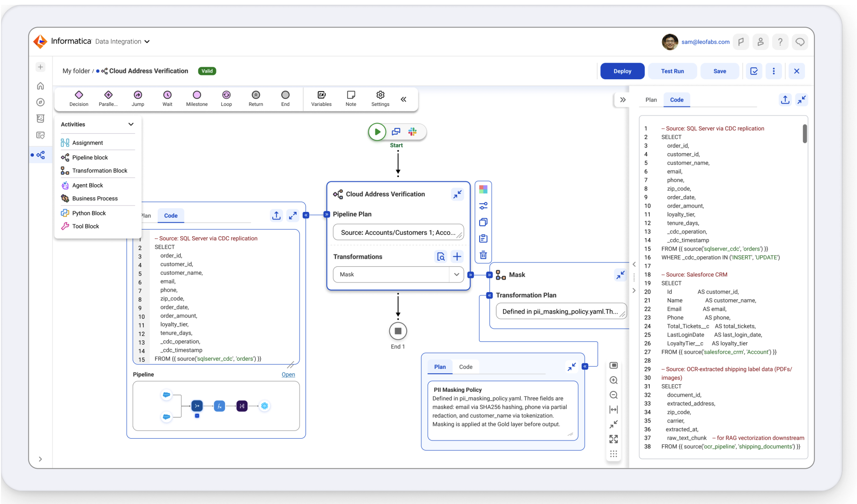Fit the canvas to width
857x504 pixels.
tap(614, 409)
